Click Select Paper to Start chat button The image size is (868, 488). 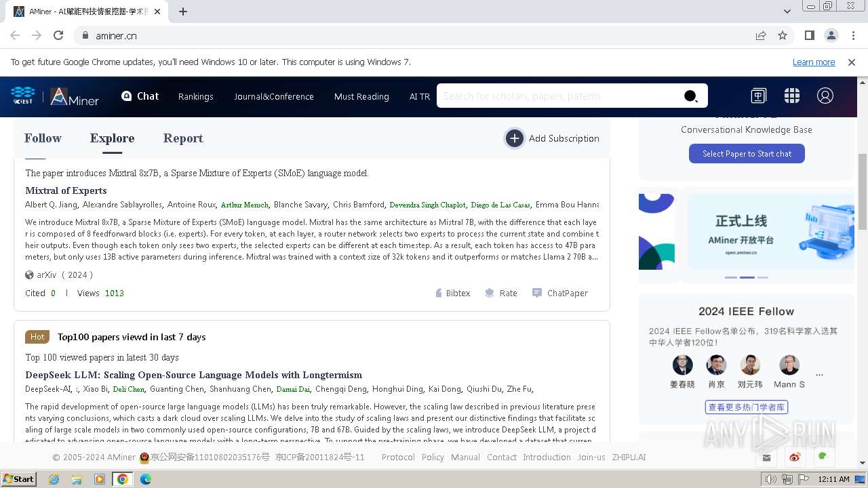click(x=747, y=154)
